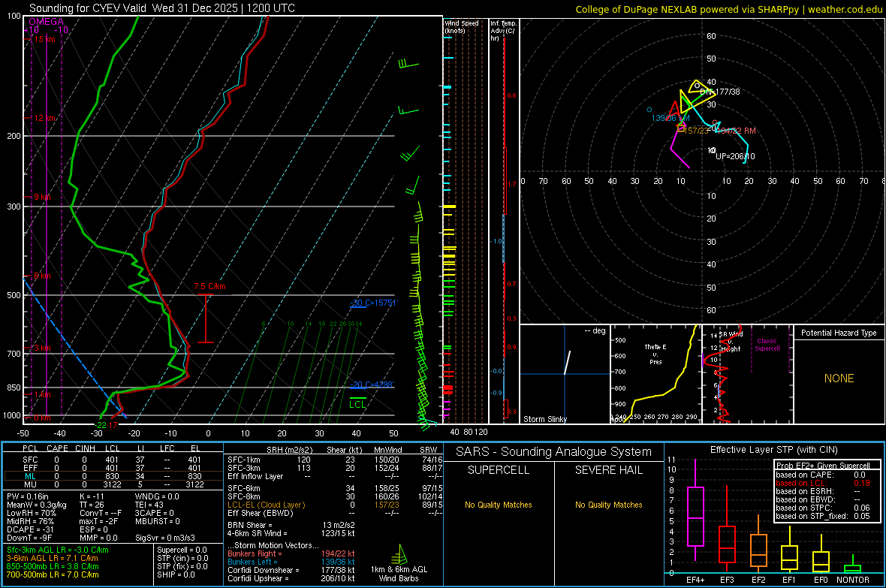This screenshot has height=588, width=886.
Task: Select the highlighted ML parcel row
Action: tap(113, 476)
